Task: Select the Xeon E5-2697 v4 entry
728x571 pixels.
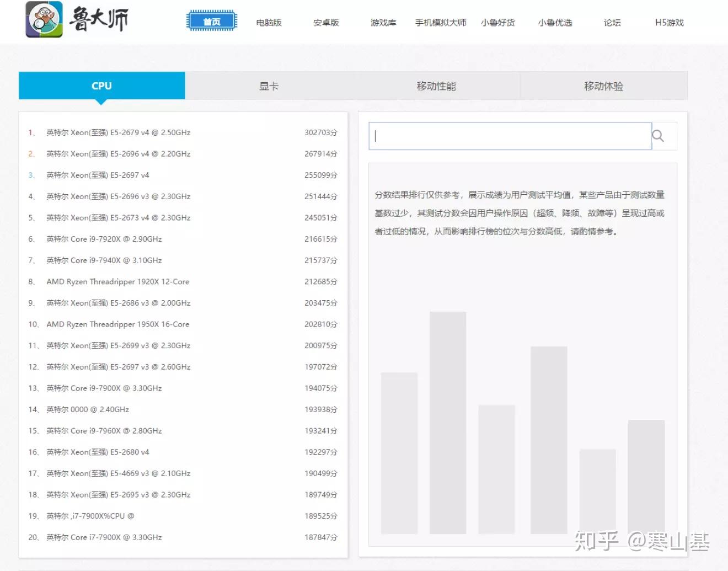Action: [x=183, y=175]
